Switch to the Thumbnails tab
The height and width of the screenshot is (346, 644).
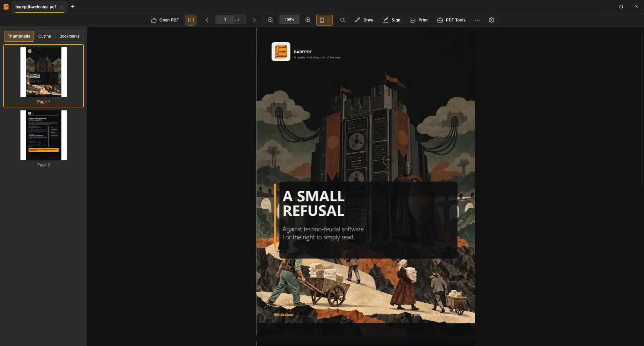click(x=19, y=36)
